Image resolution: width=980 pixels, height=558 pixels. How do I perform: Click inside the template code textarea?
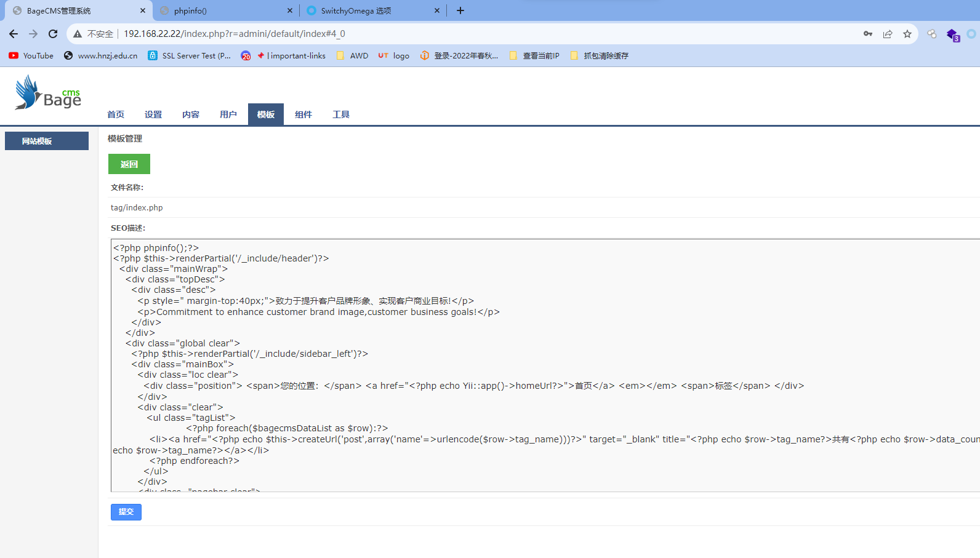(x=545, y=365)
